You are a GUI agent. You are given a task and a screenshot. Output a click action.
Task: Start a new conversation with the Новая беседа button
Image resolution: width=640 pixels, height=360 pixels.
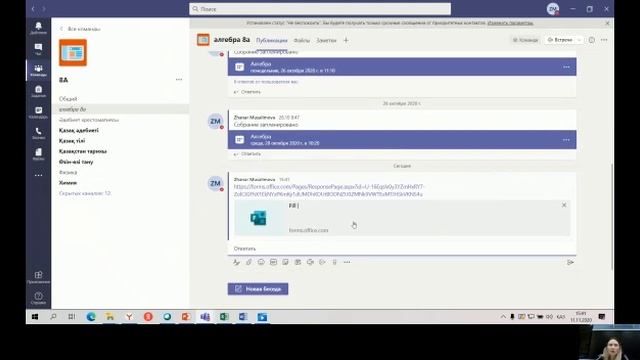pyautogui.click(x=258, y=289)
